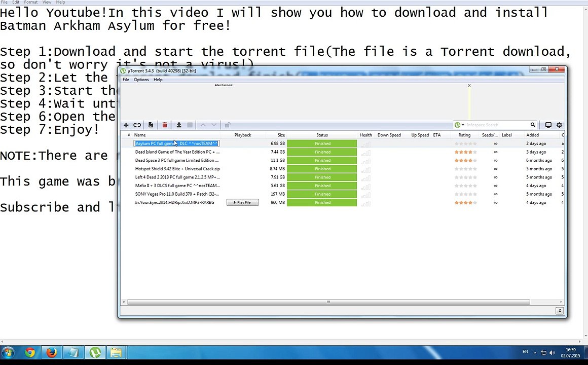Start the selected torrent download arrow
Image resolution: width=588 pixels, height=365 pixels.
tap(179, 125)
